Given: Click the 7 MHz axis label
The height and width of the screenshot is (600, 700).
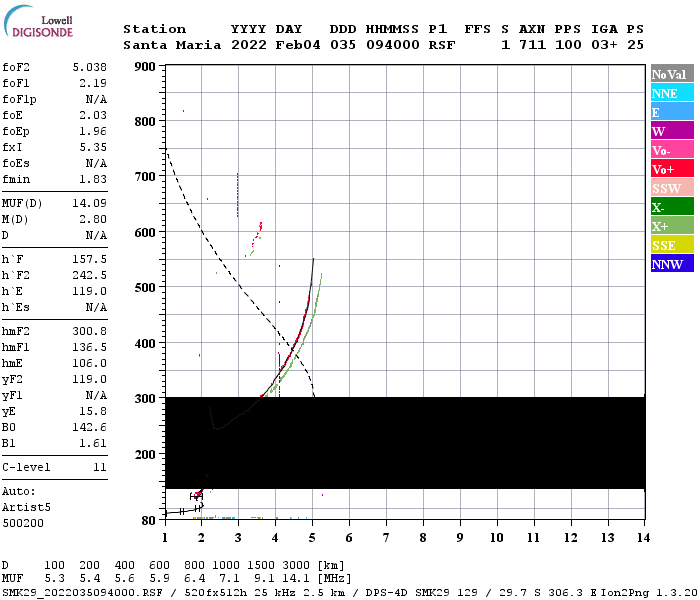Looking at the screenshot, I should click(386, 538).
